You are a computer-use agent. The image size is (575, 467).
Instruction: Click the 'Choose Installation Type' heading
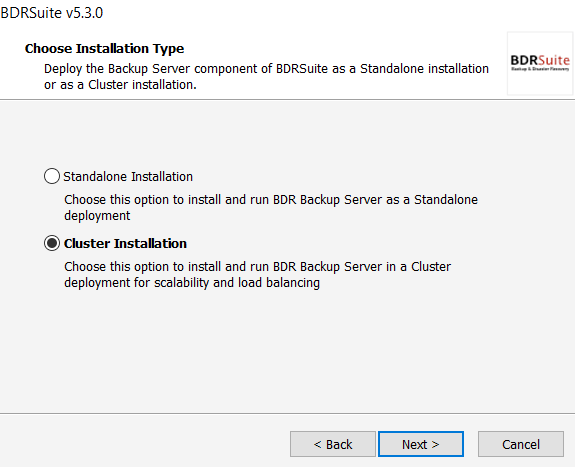click(x=105, y=48)
